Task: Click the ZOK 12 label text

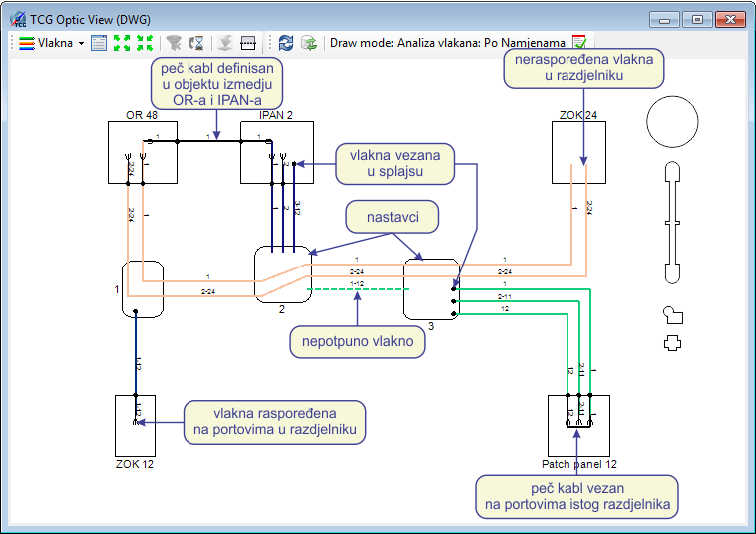Action: click(135, 464)
